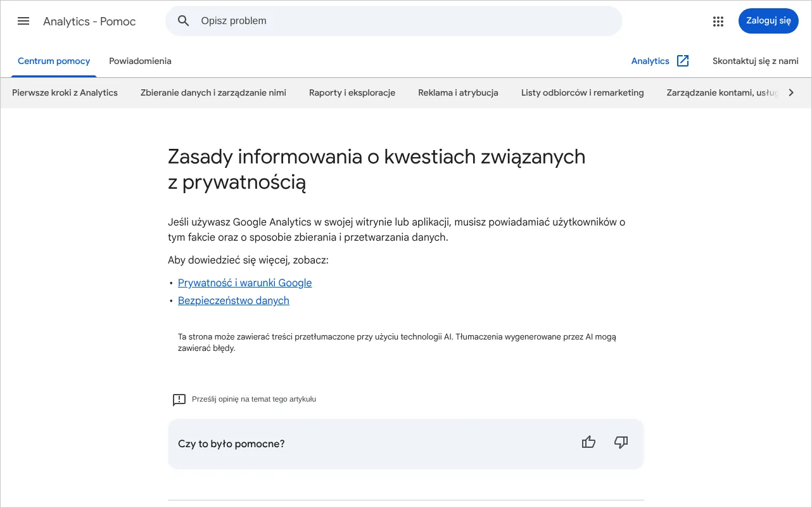This screenshot has height=508, width=812.
Task: Focus the Opisz problem search field
Action: pos(393,21)
